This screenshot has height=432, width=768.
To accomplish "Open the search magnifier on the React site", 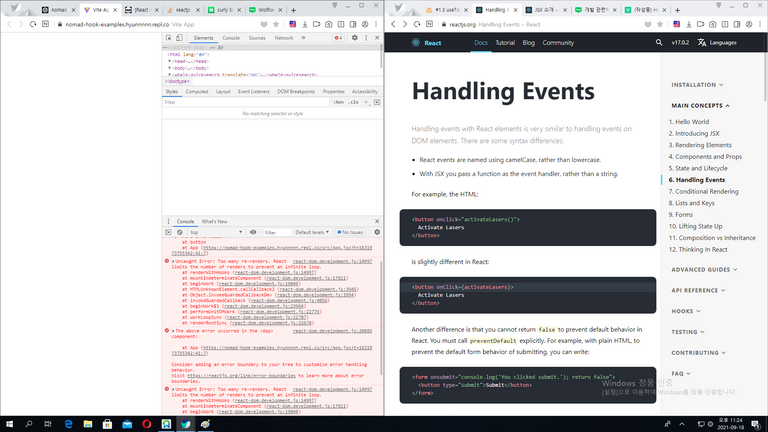I will pyautogui.click(x=659, y=43).
